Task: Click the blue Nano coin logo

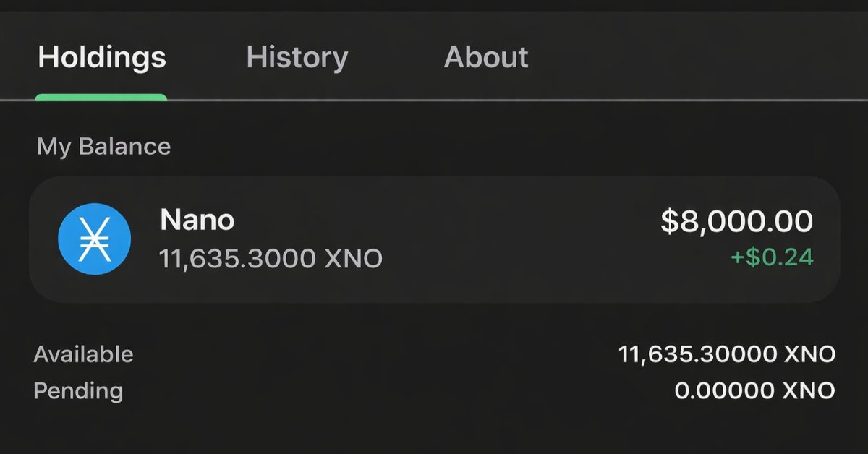Action: [x=94, y=239]
